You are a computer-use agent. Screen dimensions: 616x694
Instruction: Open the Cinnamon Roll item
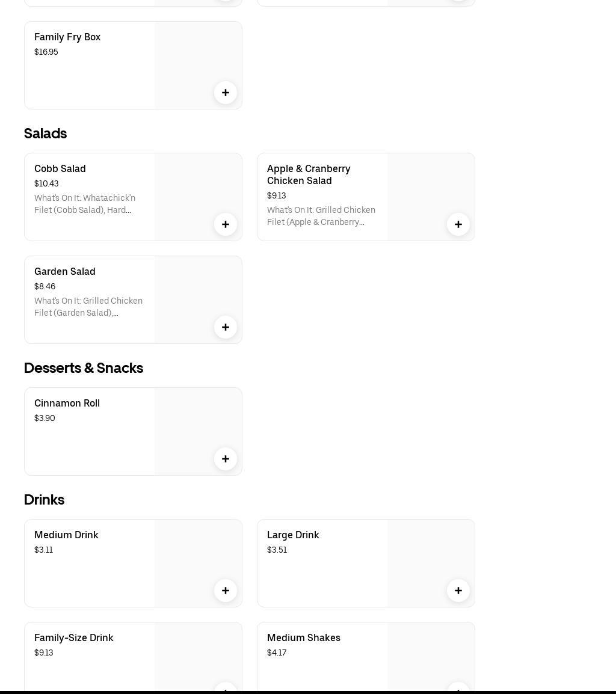[67, 404]
